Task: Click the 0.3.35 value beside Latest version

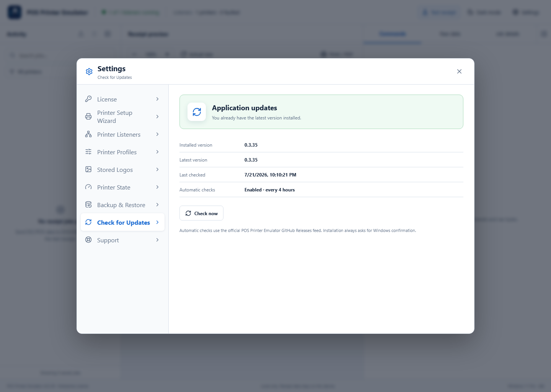Action: 251,160
